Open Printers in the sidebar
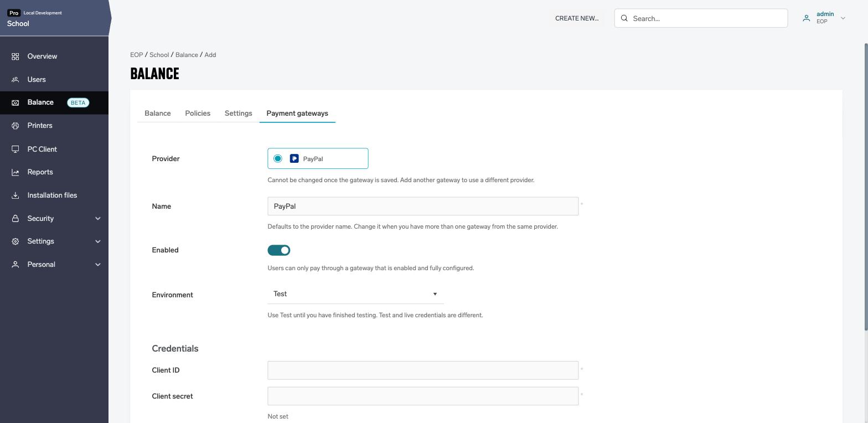The height and width of the screenshot is (423, 868). (54, 126)
